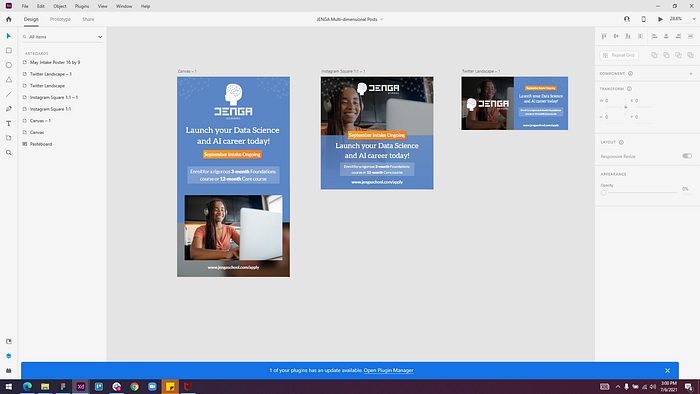Open the File menu

[x=25, y=6]
